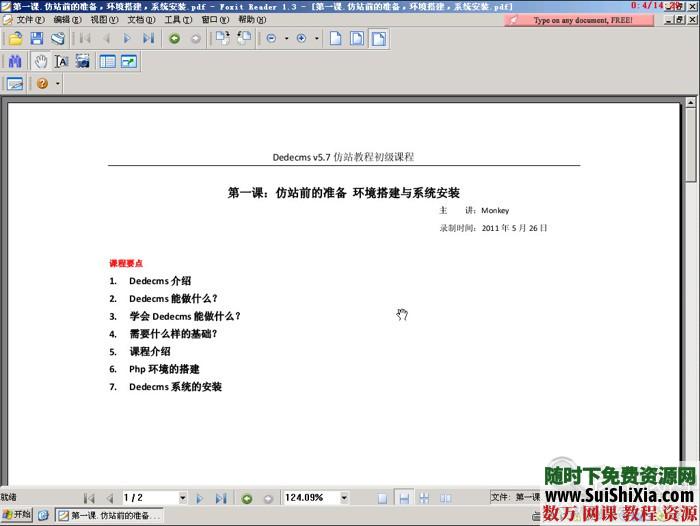Viewport: 700px width, 526px height.
Task: Select Continuous page layout in status bar
Action: tap(404, 498)
